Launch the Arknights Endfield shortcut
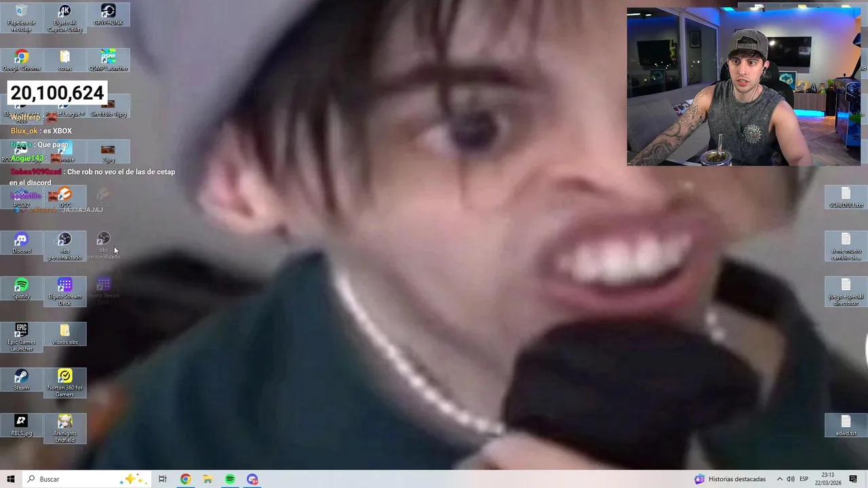 click(x=65, y=429)
